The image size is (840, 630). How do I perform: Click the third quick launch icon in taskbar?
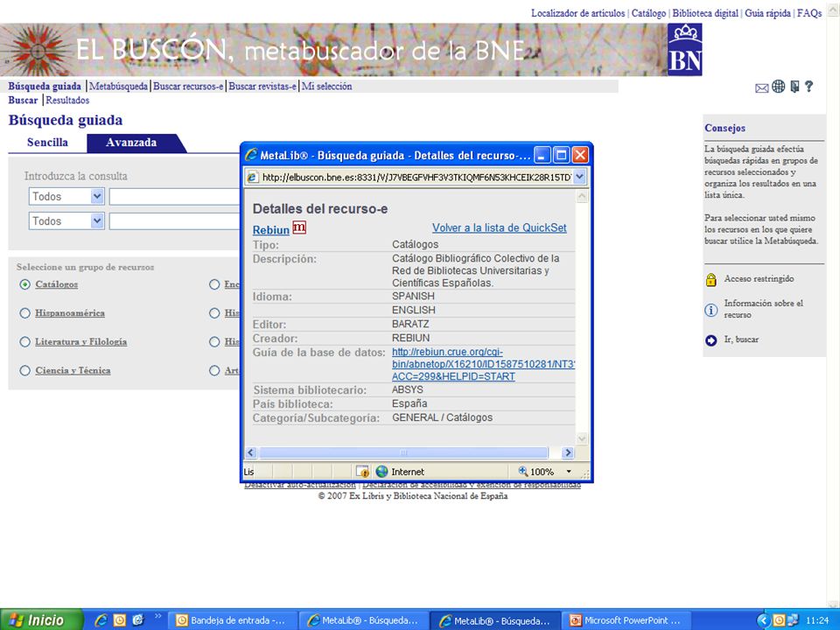(137, 619)
